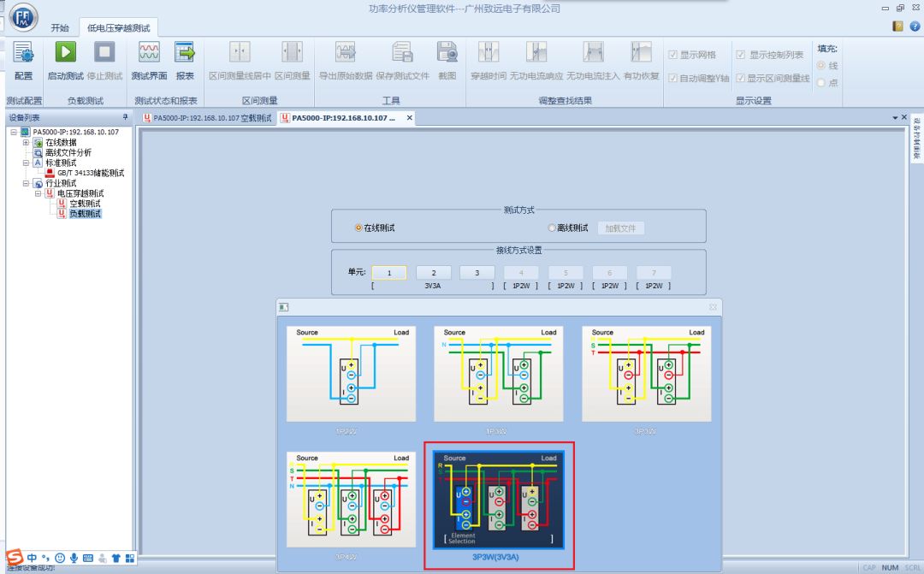Viewport: 924px width, 574px height.
Task: Pin the 设备列表 panel
Action: click(125, 117)
